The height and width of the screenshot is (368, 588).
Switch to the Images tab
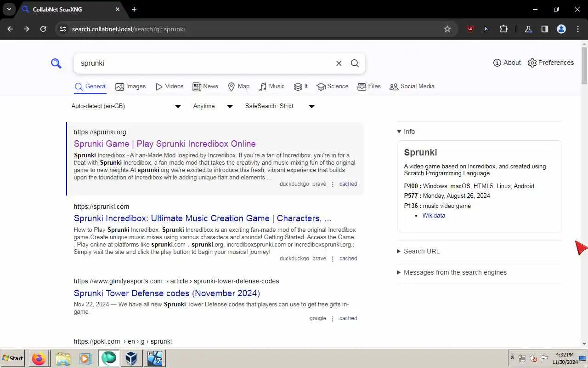click(x=130, y=86)
